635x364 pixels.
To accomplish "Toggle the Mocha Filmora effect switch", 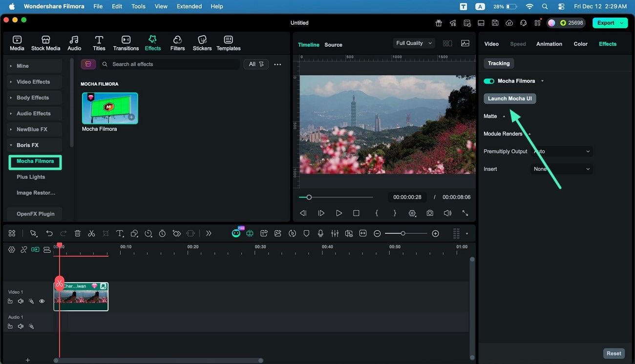I will 488,81.
